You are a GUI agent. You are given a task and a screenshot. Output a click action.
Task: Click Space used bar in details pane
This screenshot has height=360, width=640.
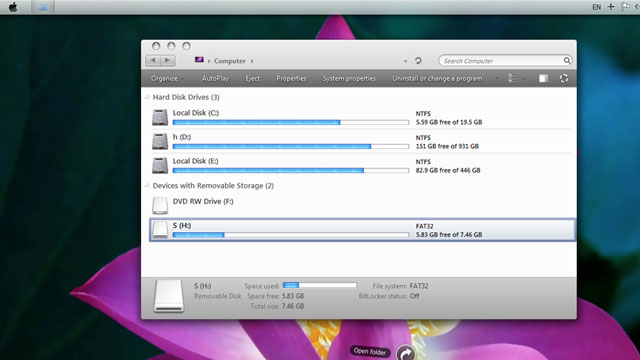pyautogui.click(x=320, y=285)
